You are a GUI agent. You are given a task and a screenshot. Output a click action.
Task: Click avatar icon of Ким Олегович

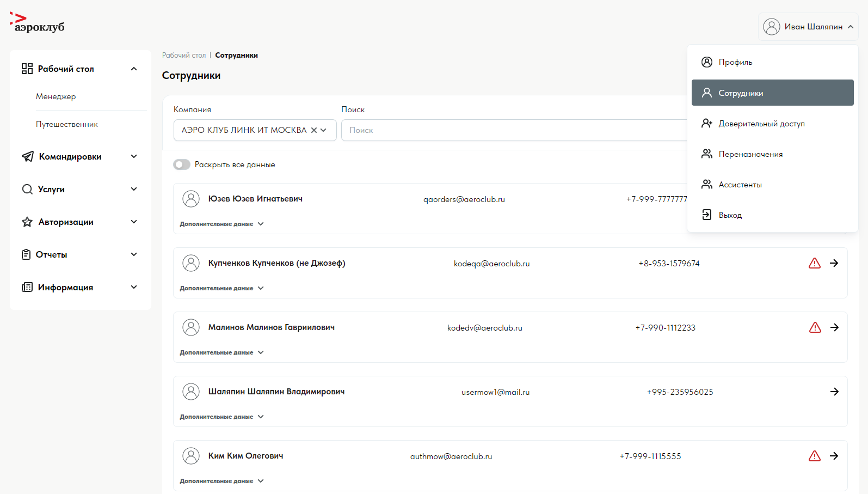pos(191,456)
